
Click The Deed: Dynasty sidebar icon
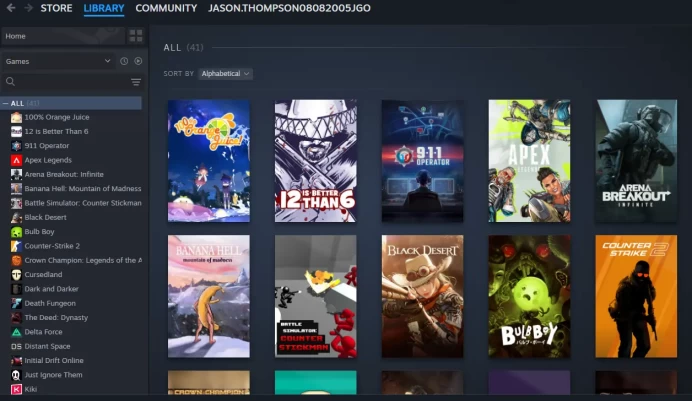(x=16, y=318)
